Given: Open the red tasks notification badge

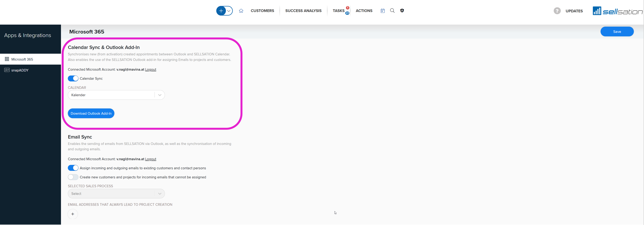Looking at the screenshot, I should (347, 8).
